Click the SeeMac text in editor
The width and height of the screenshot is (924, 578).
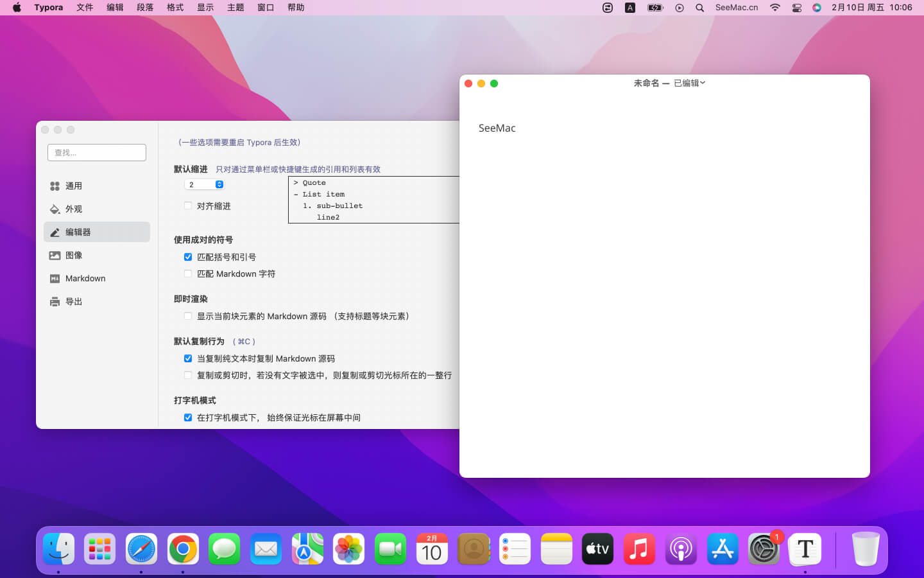point(497,128)
